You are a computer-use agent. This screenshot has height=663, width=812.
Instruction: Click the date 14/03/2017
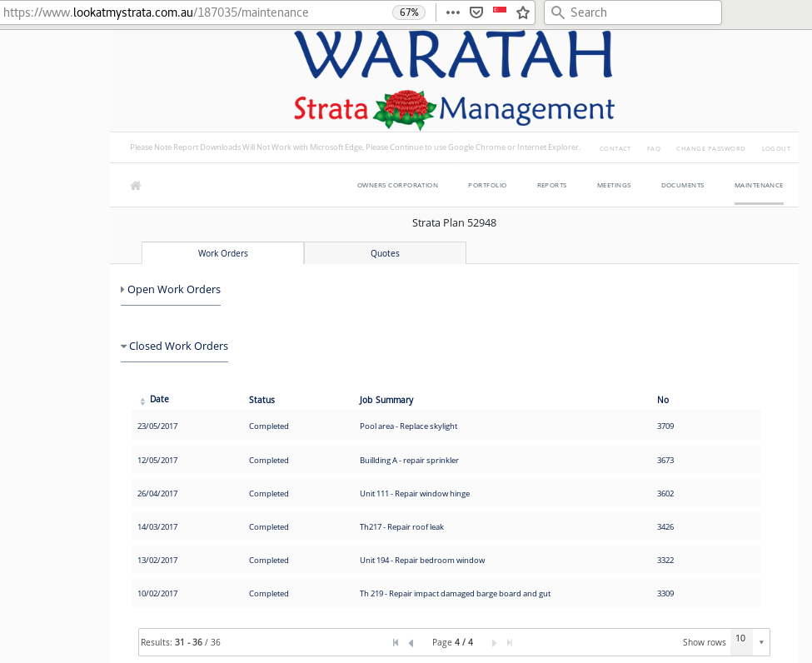pos(157,526)
